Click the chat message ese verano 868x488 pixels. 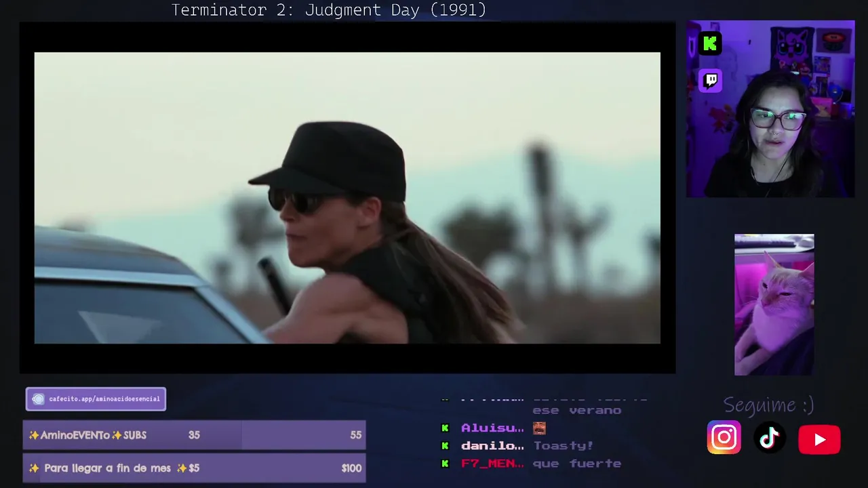click(x=577, y=410)
